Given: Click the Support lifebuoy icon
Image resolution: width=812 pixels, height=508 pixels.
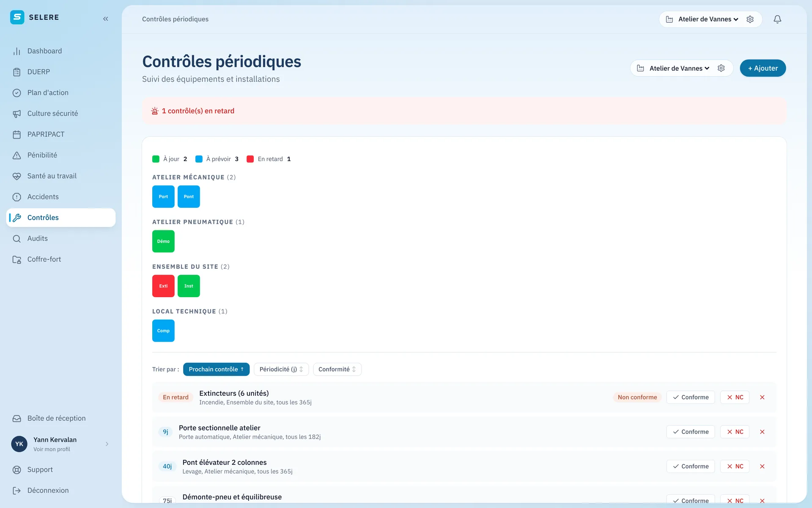Looking at the screenshot, I should pyautogui.click(x=17, y=469).
